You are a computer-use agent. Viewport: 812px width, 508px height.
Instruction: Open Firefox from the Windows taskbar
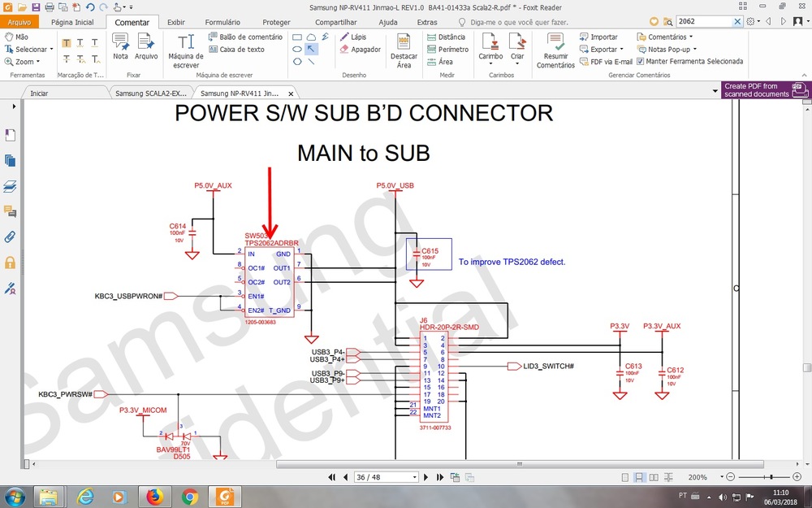coord(153,497)
